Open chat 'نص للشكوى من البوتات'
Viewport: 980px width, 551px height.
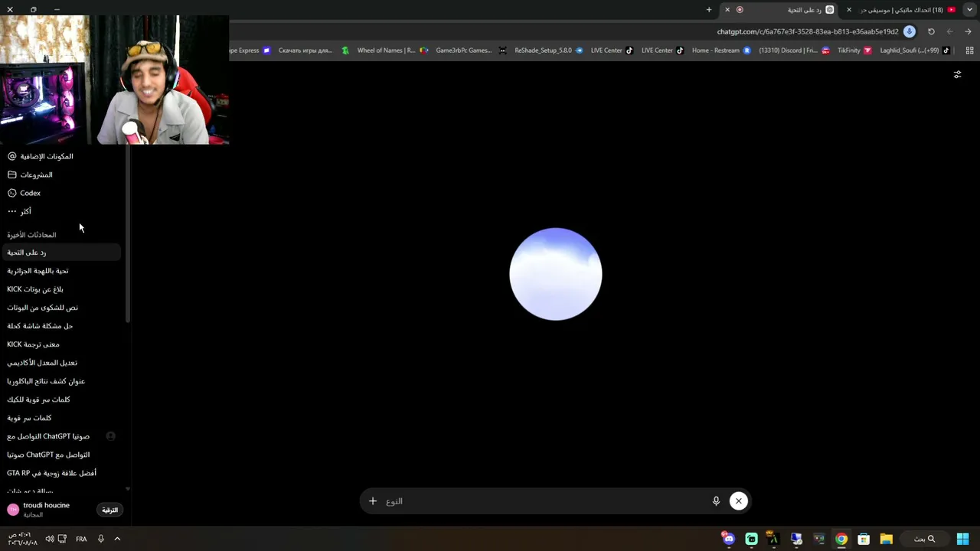tap(61, 308)
